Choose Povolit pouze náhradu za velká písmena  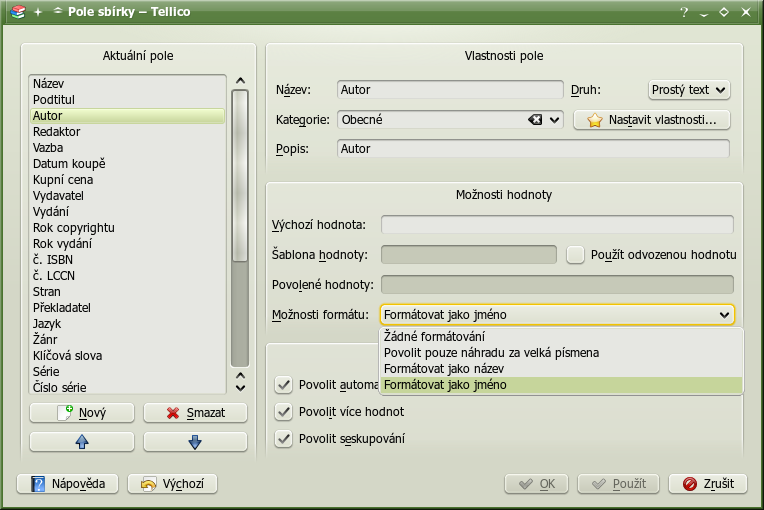pyautogui.click(x=561, y=353)
